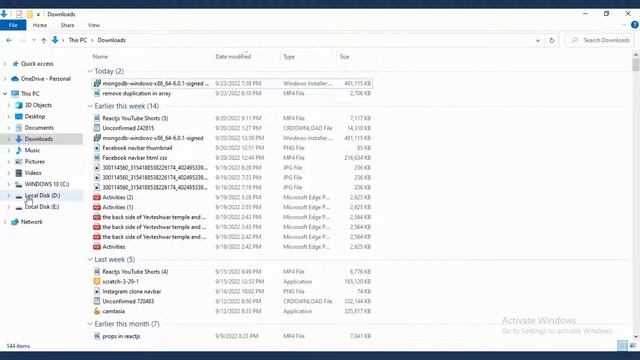Click the Local Disk (E:) drive icon
This screenshot has width=640, height=360.
pyautogui.click(x=19, y=207)
